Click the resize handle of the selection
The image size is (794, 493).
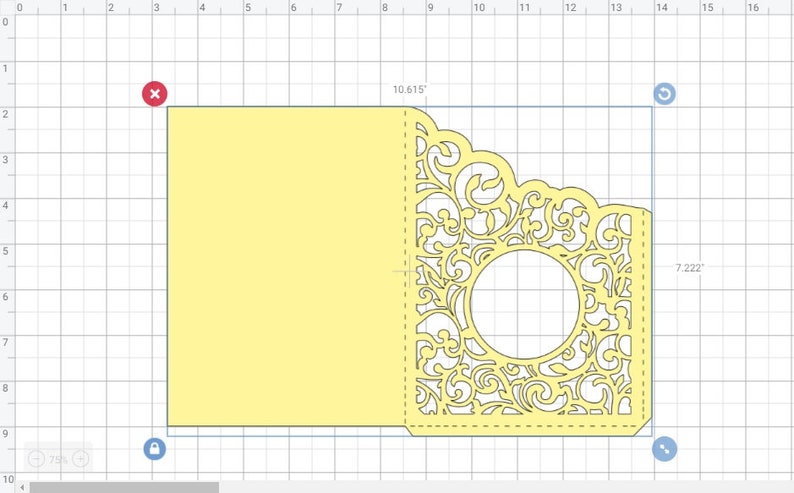(x=664, y=449)
